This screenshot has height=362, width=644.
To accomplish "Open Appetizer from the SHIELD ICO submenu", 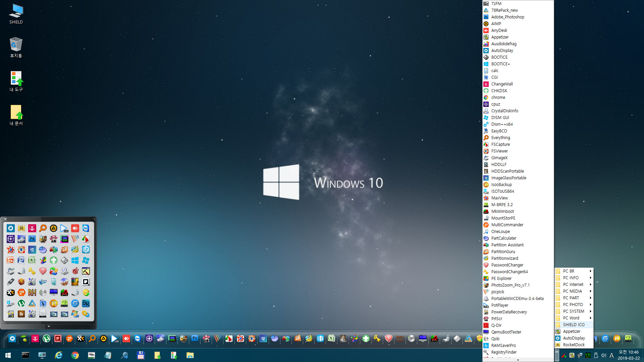I will [574, 331].
